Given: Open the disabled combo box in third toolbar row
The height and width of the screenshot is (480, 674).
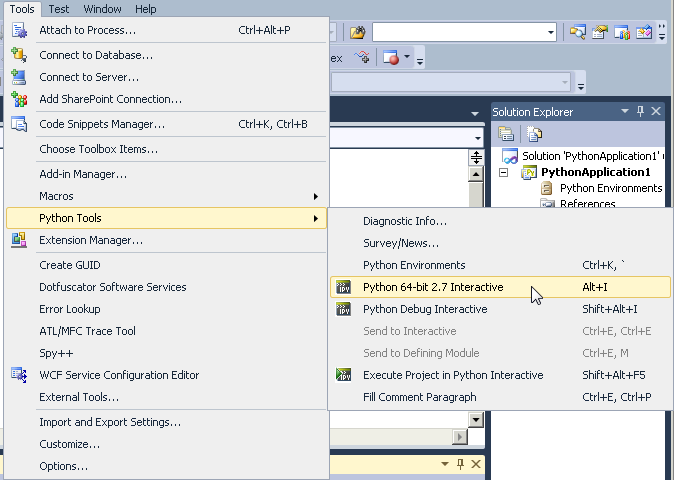Looking at the screenshot, I should [565, 82].
